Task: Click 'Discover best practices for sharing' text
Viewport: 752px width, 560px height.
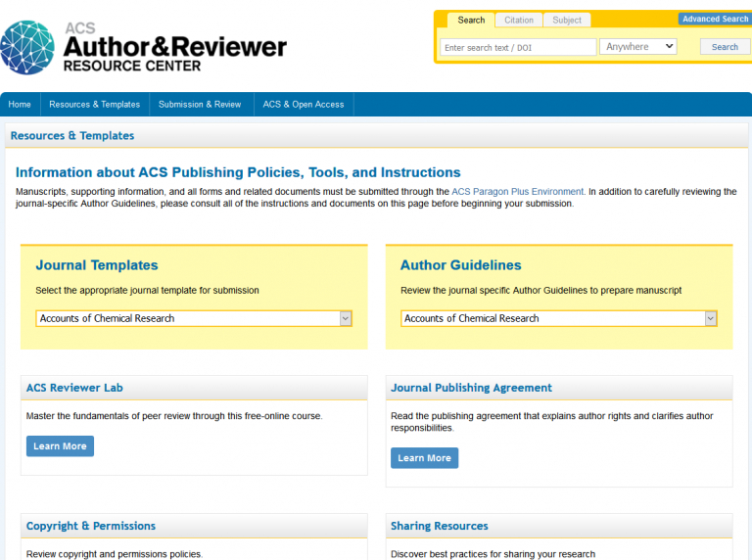Action: coord(493,554)
